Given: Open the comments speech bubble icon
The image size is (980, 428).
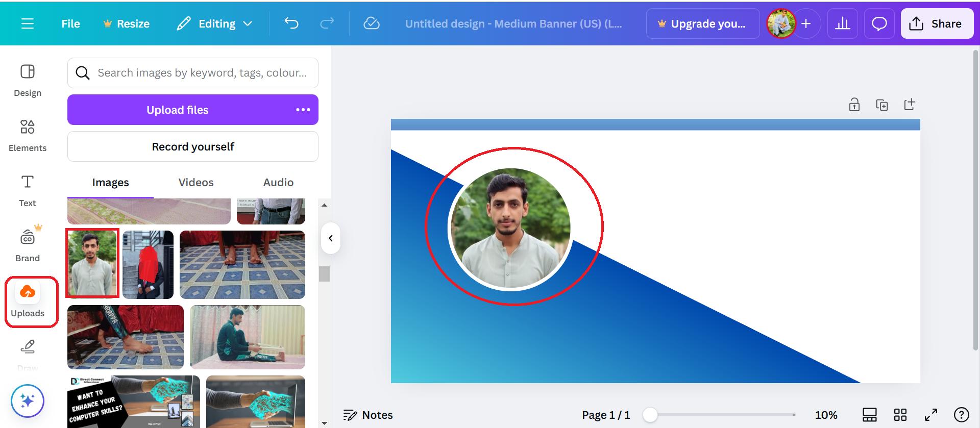Looking at the screenshot, I should tap(879, 23).
